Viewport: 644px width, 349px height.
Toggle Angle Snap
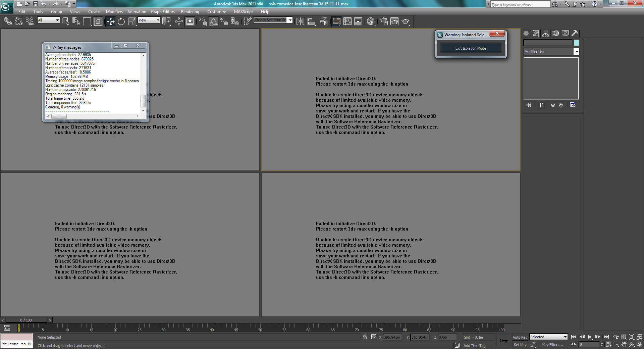click(x=213, y=21)
